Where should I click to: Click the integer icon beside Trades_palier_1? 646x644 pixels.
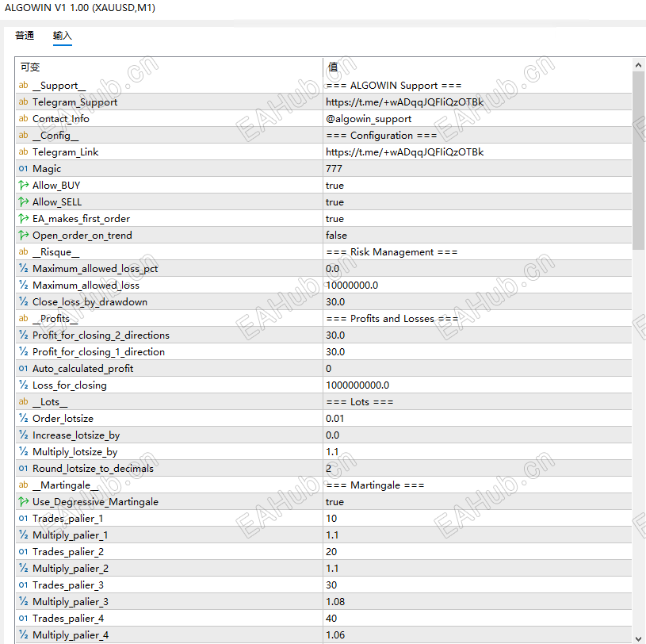click(x=24, y=518)
